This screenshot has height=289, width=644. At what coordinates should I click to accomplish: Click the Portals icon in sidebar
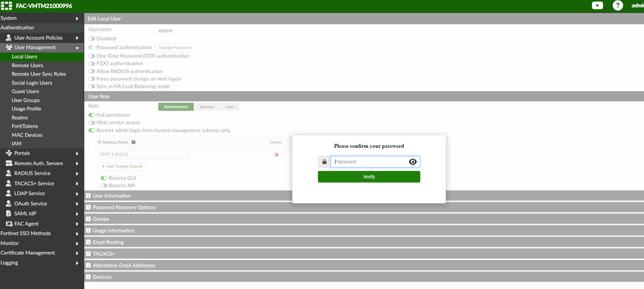pos(9,153)
